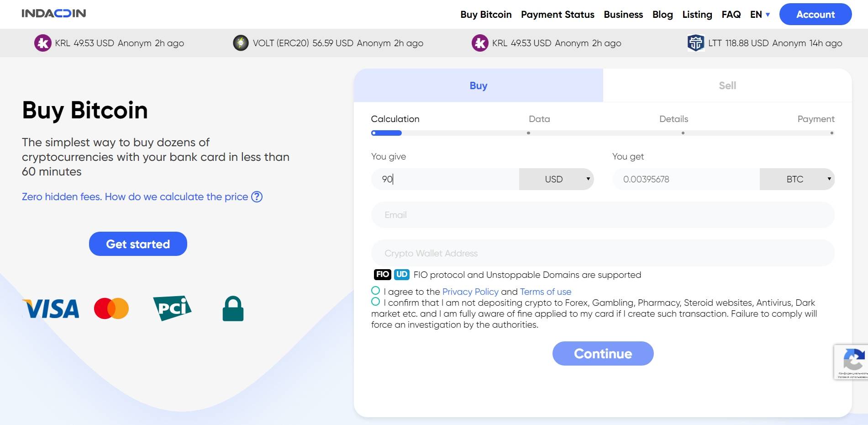This screenshot has height=425, width=868.
Task: Click the Mastercard logo
Action: pos(111,308)
